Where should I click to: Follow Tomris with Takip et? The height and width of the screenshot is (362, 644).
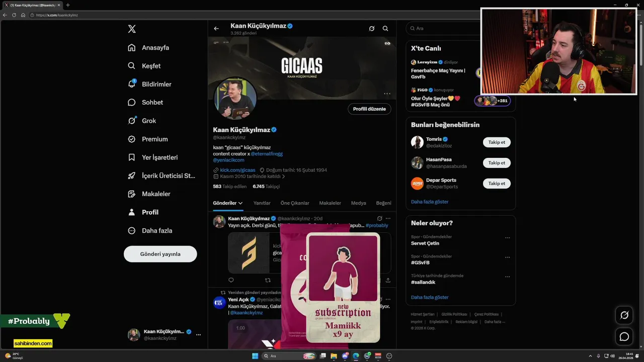click(x=497, y=142)
